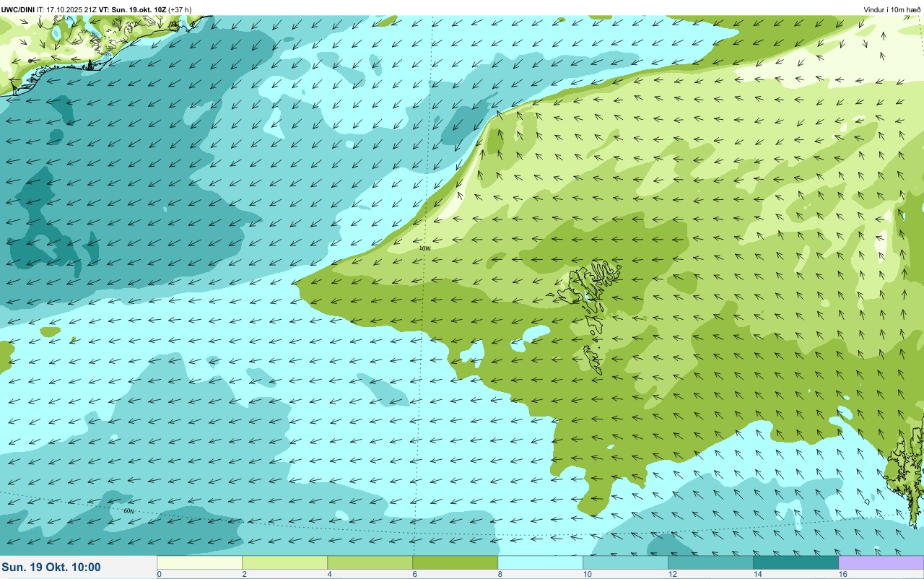Click the pale yellow 0–2 legend swatch
The height and width of the screenshot is (579, 924).
coord(200,562)
